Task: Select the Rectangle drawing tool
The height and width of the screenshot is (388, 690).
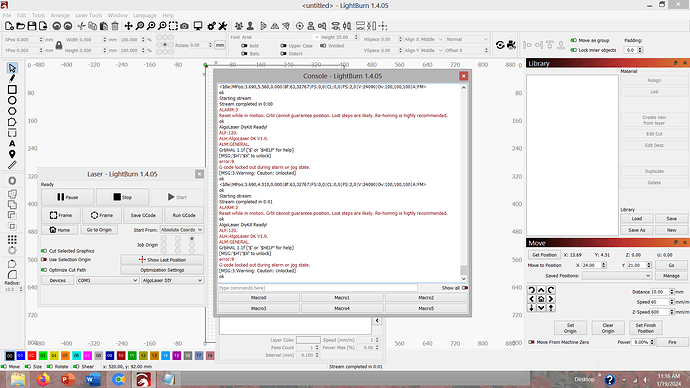Action: click(12, 90)
